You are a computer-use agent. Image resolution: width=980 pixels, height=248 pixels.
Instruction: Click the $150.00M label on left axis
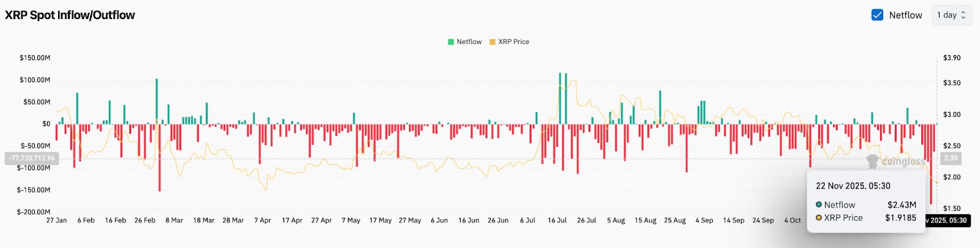pyautogui.click(x=35, y=58)
